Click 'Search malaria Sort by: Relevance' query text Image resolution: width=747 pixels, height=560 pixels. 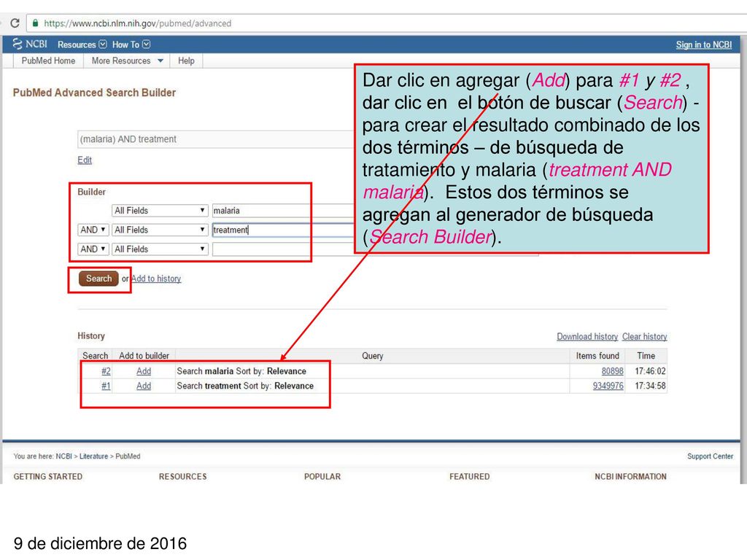241,371
